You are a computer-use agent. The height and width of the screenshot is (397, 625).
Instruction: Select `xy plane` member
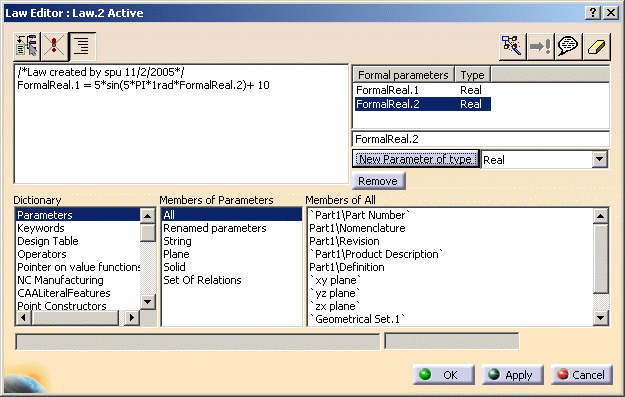pos(335,280)
